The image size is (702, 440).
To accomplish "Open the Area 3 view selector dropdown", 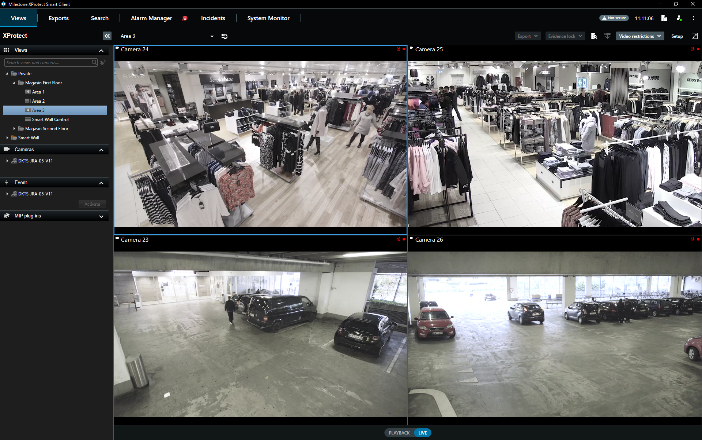I will click(213, 36).
